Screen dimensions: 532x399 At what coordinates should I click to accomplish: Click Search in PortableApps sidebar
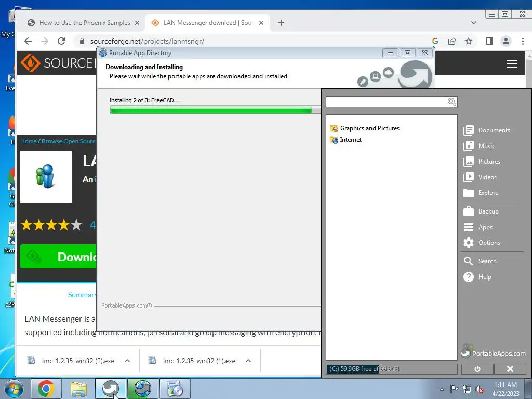click(480, 261)
